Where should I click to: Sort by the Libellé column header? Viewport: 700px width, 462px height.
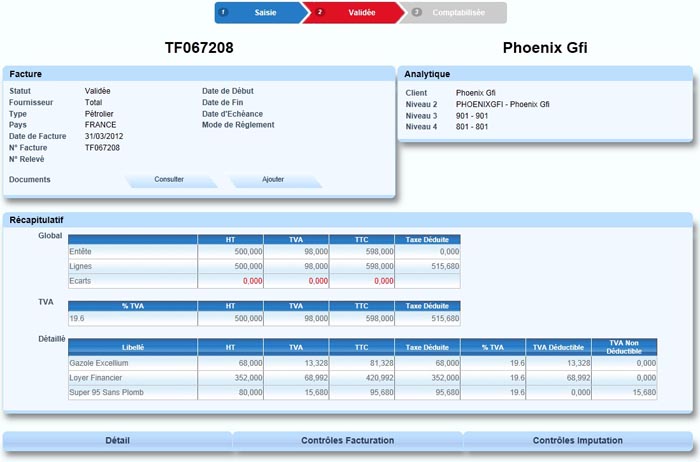132,347
